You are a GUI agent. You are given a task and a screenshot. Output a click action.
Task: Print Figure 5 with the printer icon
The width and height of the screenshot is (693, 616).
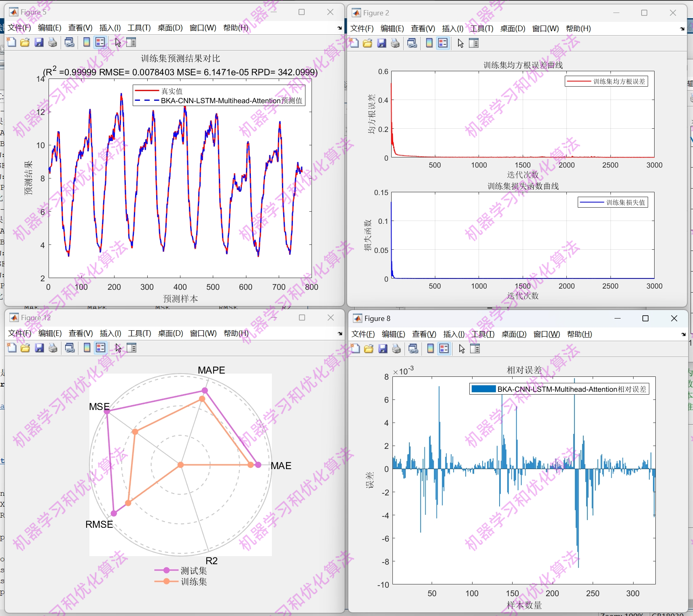53,42
